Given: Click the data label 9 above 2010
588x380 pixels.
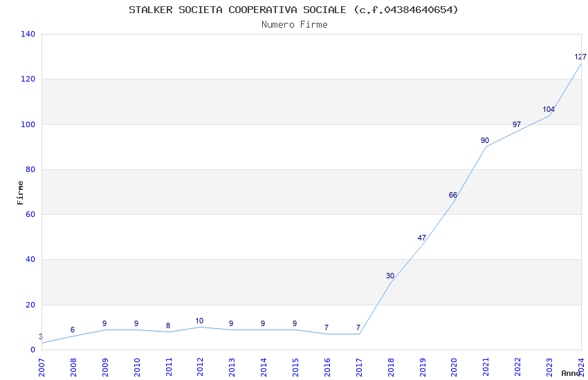Looking at the screenshot, I should 136,323.
